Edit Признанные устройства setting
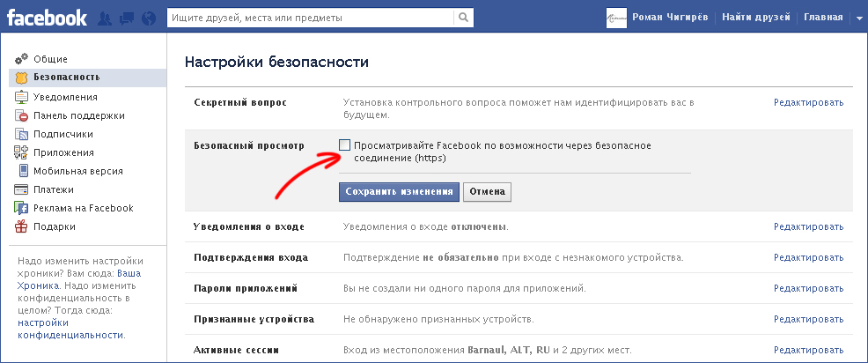 pos(808,320)
